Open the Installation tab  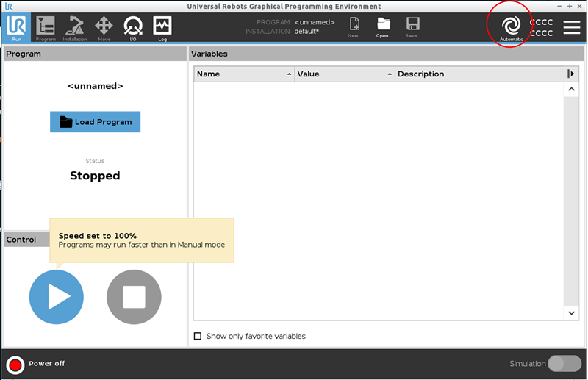pos(75,29)
